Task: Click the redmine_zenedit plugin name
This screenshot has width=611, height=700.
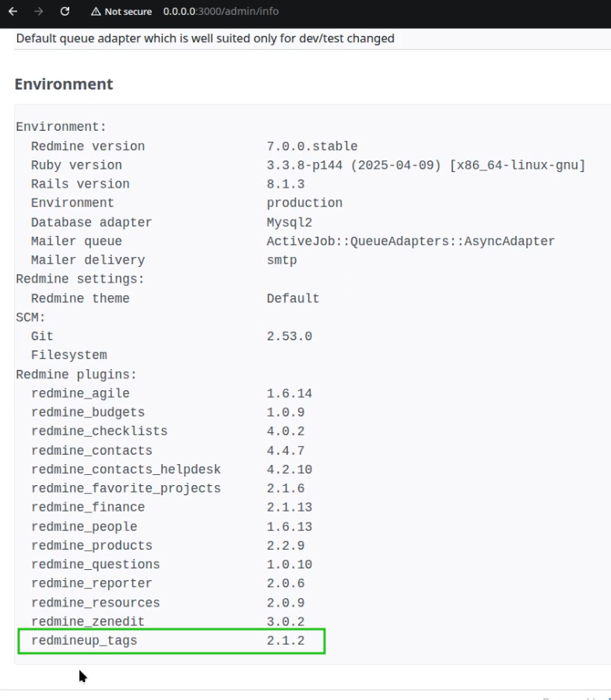Action: tap(88, 621)
